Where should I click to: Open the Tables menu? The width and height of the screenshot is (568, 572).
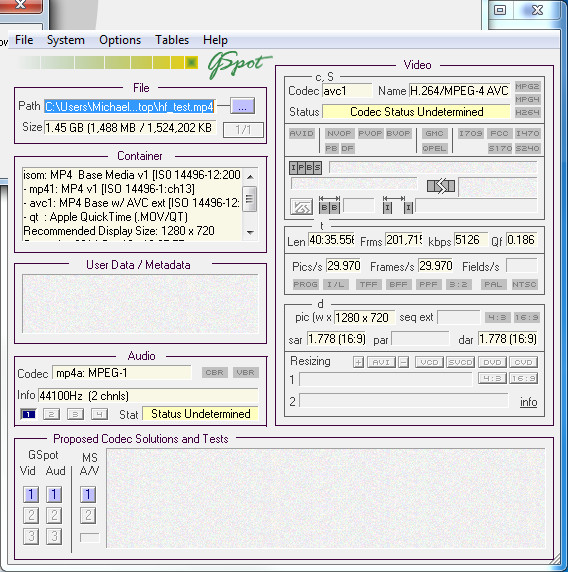172,40
